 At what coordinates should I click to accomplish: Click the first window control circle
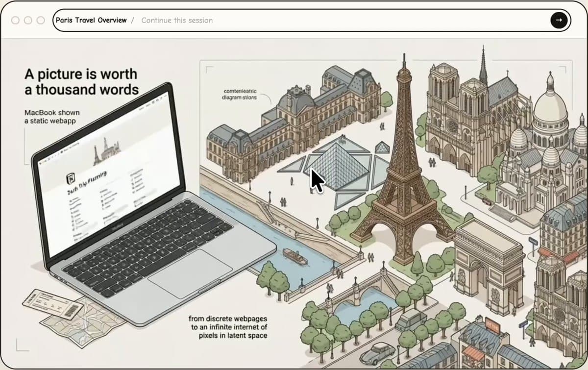click(15, 21)
